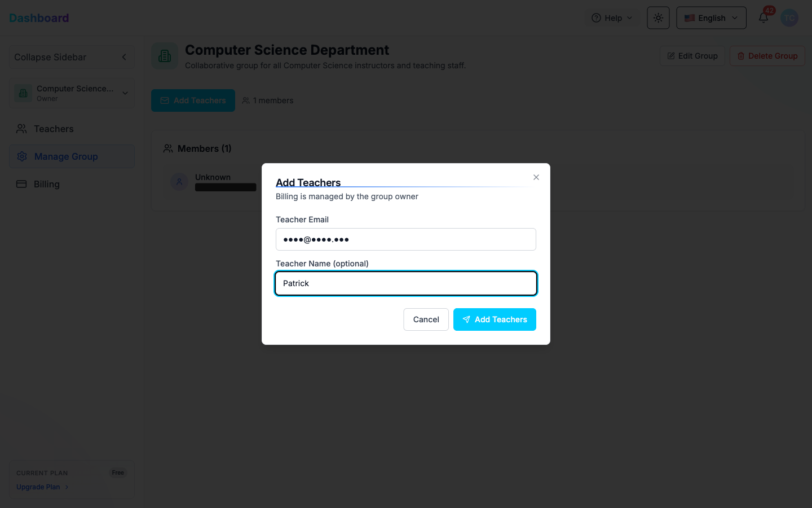Viewport: 812px width, 508px height.
Task: Toggle the light/dark theme button
Action: [658, 18]
